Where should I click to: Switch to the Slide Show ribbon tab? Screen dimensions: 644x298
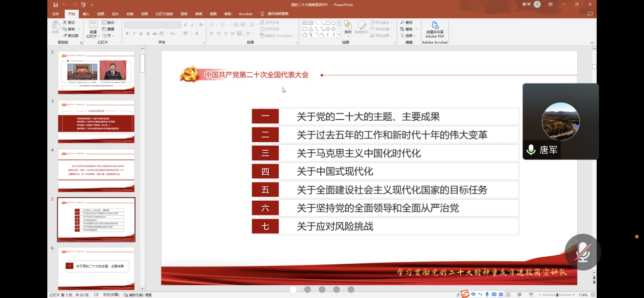click(x=163, y=14)
